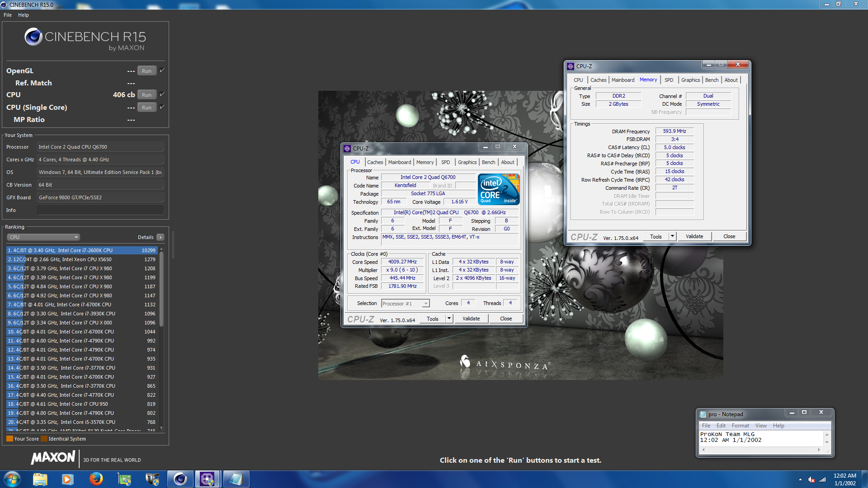Click CPU-Z CPU window title icon

[x=347, y=148]
